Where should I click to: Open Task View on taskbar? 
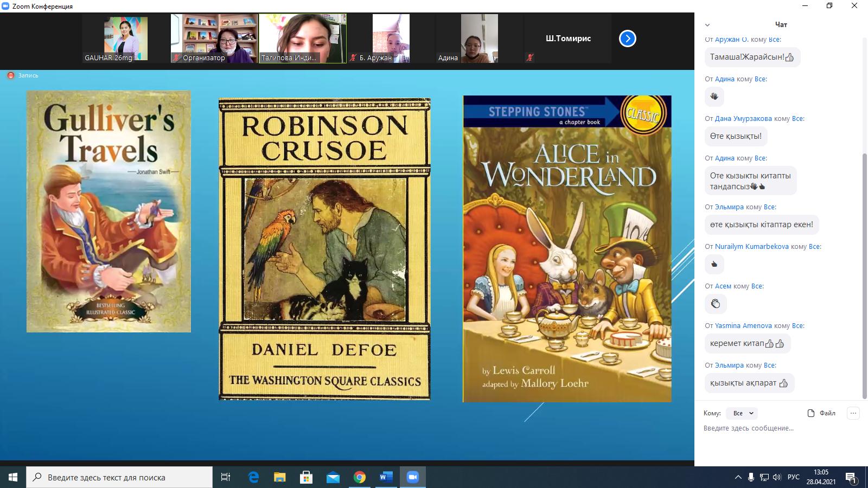226,477
